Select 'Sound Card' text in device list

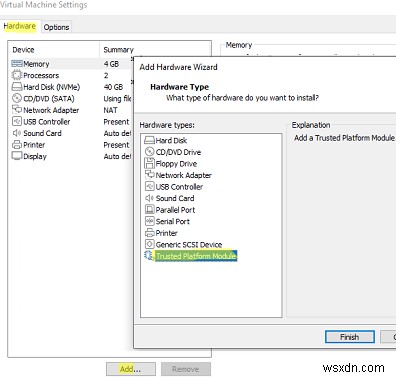click(x=42, y=133)
